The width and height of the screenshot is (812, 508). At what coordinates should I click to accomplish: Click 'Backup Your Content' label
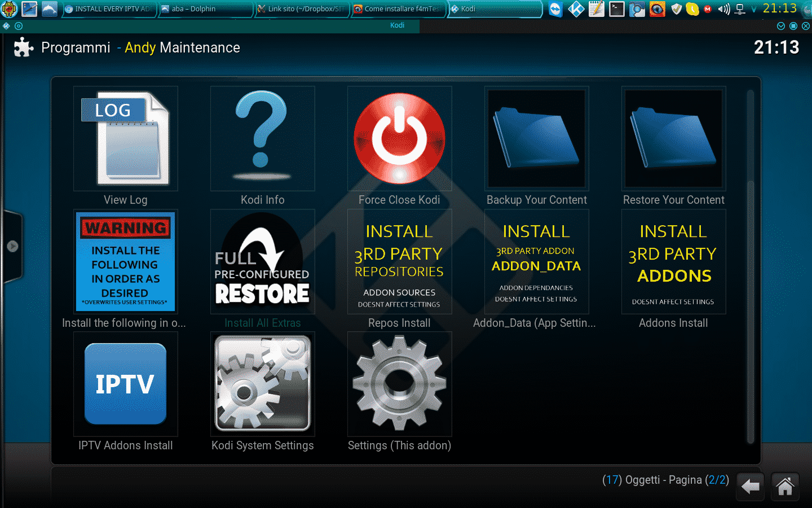[x=537, y=200]
